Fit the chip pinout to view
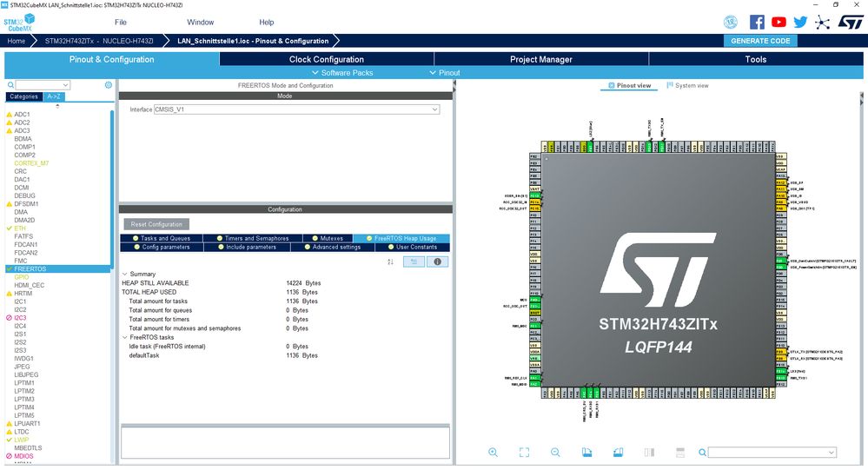Image resolution: width=868 pixels, height=470 pixels. tap(524, 453)
